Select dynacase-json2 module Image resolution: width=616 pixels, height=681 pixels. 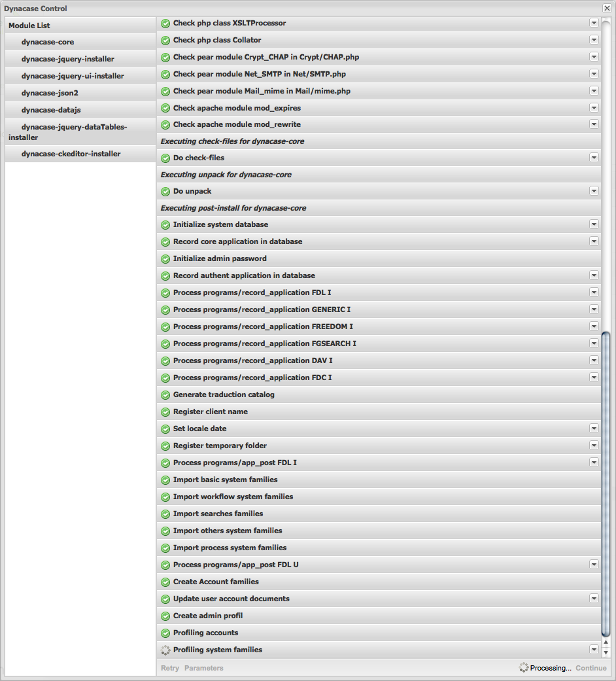[x=80, y=92]
